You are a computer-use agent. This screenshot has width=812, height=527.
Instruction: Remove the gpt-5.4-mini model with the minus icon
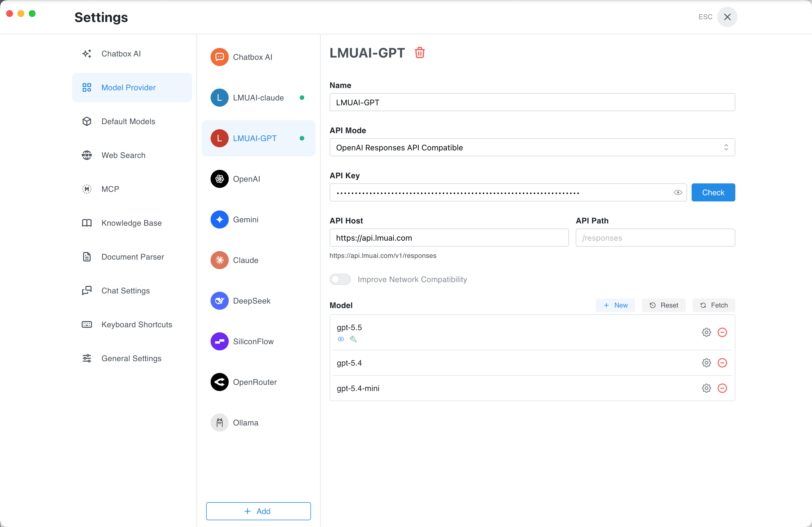pyautogui.click(x=722, y=388)
